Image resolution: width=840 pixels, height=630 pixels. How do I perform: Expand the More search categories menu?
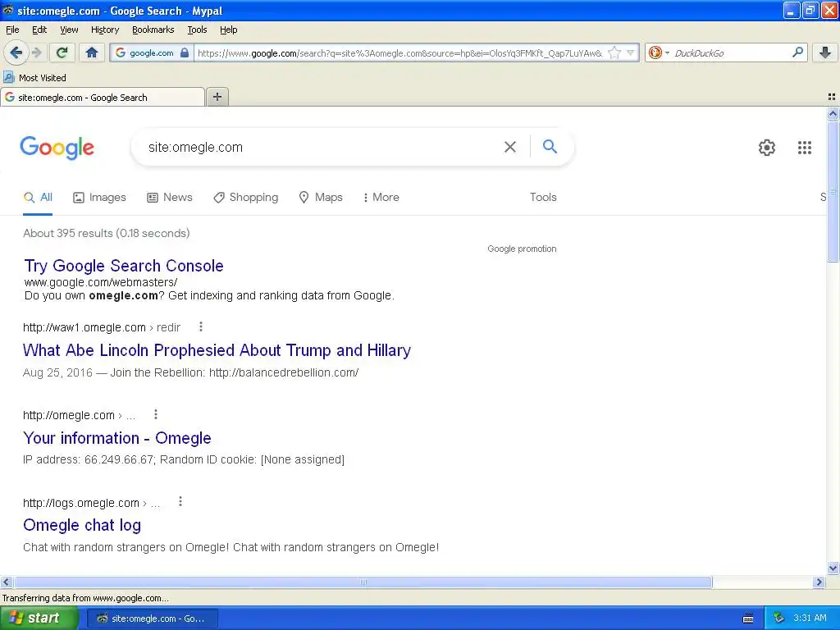(x=381, y=197)
